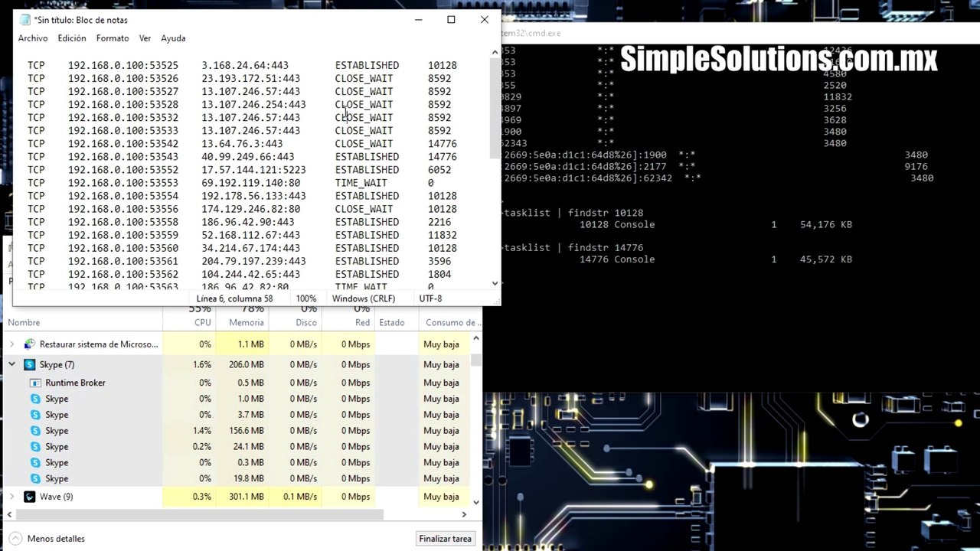The height and width of the screenshot is (551, 980).
Task: Open the Formato menu in Notepad
Action: click(x=113, y=38)
